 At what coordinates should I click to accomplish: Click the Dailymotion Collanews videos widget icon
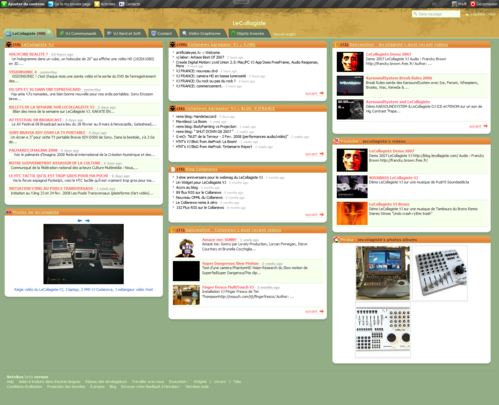[x=173, y=230]
